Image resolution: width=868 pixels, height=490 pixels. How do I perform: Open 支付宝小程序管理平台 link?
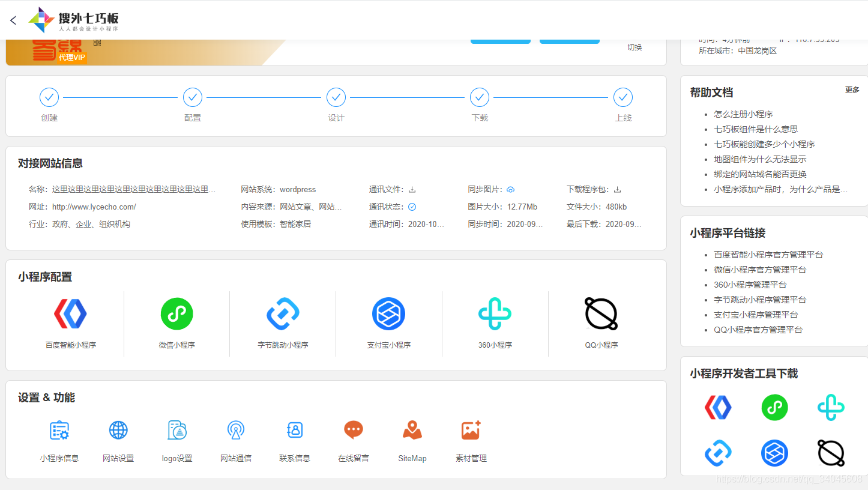point(756,315)
